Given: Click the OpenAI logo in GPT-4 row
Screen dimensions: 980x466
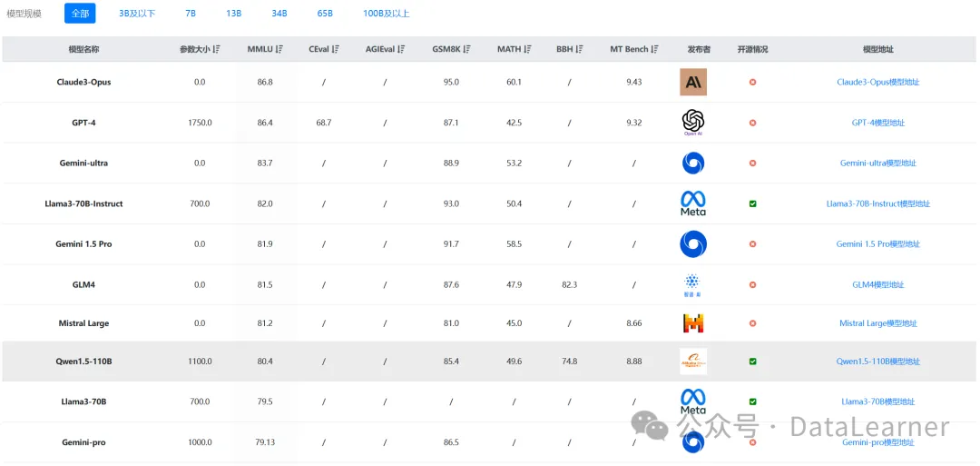Looking at the screenshot, I should pyautogui.click(x=693, y=122).
